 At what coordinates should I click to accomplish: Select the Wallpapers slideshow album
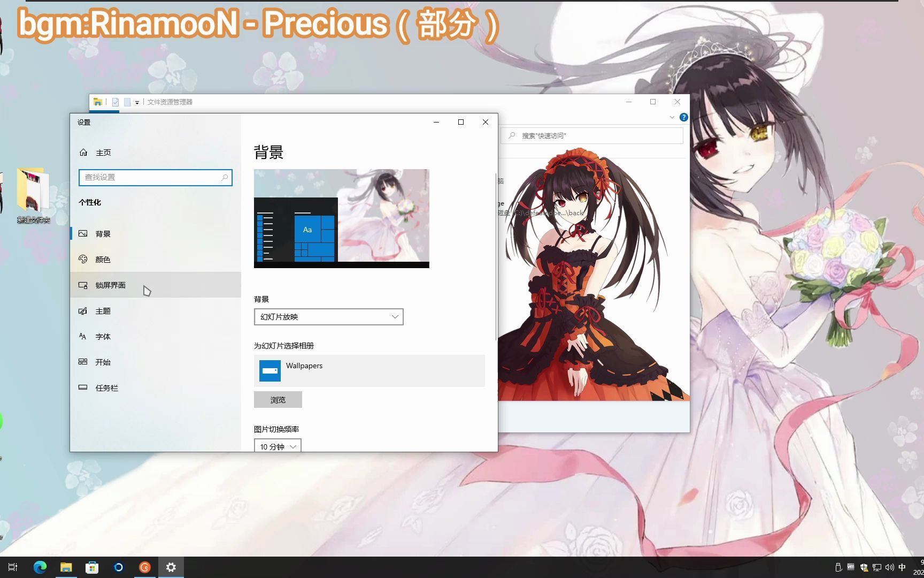tap(369, 371)
